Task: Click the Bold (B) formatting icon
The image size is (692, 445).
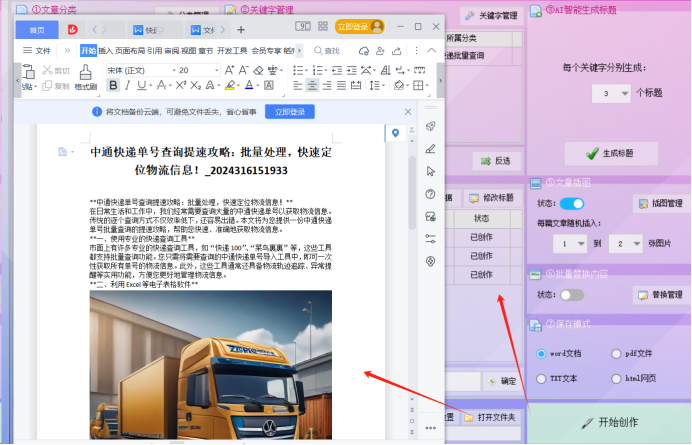Action: (x=113, y=86)
